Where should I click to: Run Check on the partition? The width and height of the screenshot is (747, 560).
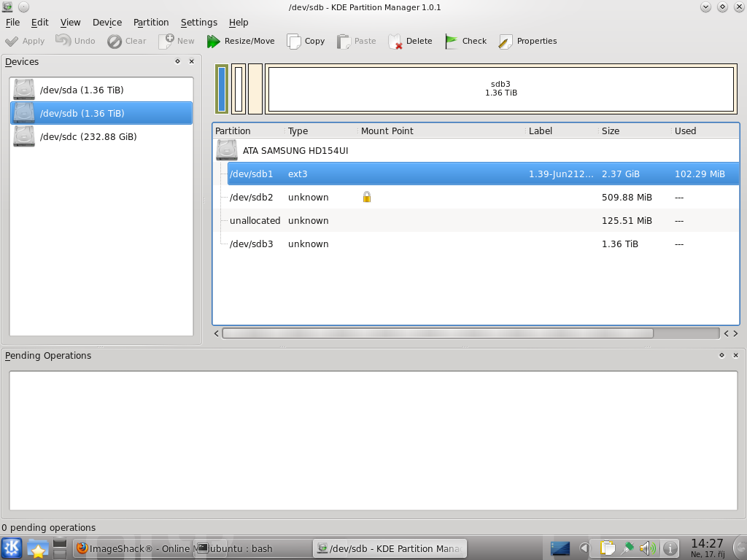pos(465,41)
